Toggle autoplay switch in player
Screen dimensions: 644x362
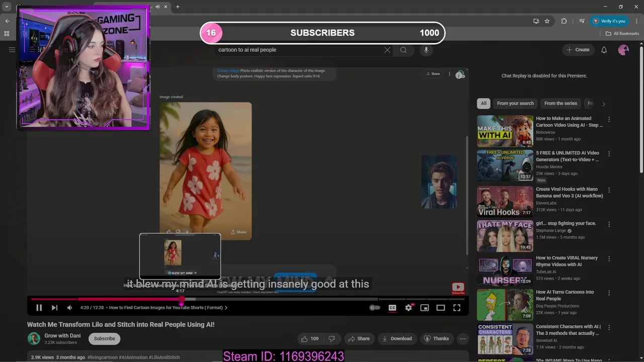pyautogui.click(x=375, y=308)
